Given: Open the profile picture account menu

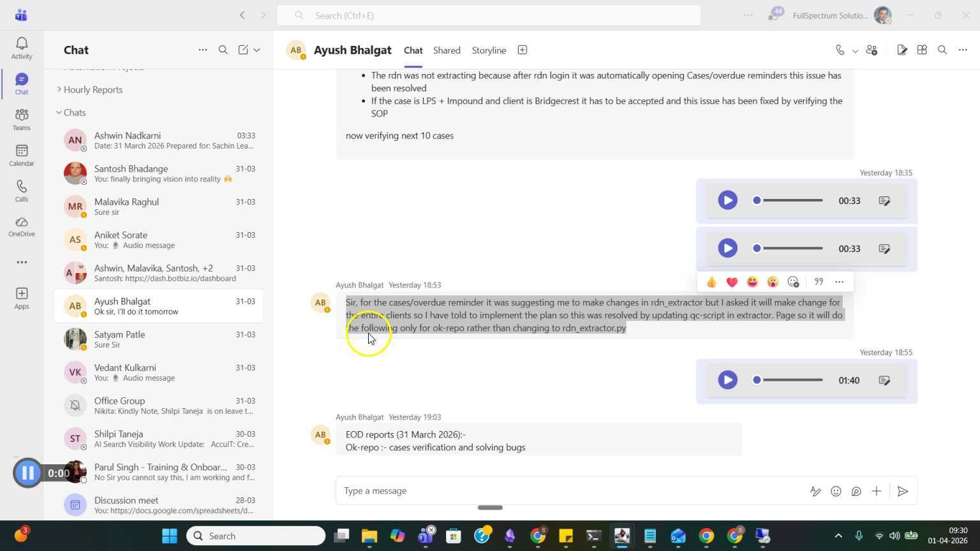Looking at the screenshot, I should pyautogui.click(x=882, y=15).
